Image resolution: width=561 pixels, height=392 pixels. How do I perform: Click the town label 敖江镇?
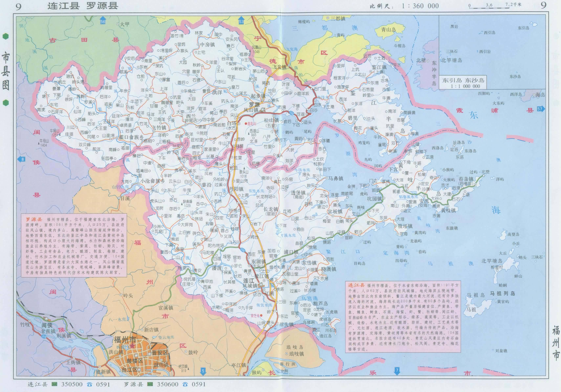point(262,276)
